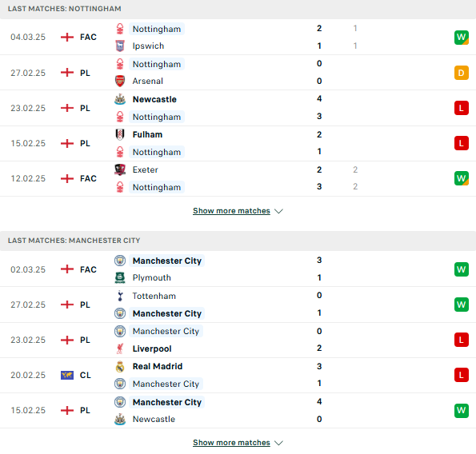Select the Last Matches: Manchester City header
This screenshot has height=454, width=476.
coord(74,241)
